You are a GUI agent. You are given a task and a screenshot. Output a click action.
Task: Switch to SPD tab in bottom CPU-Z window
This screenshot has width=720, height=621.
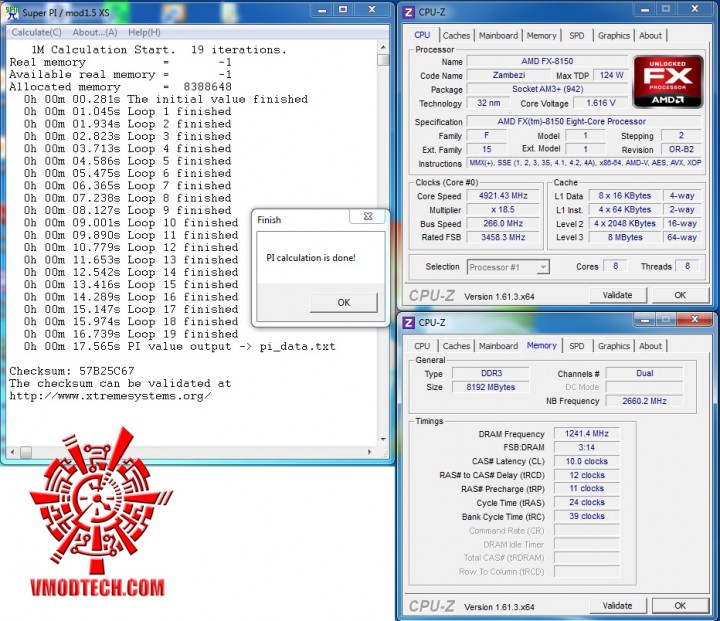[x=577, y=346]
